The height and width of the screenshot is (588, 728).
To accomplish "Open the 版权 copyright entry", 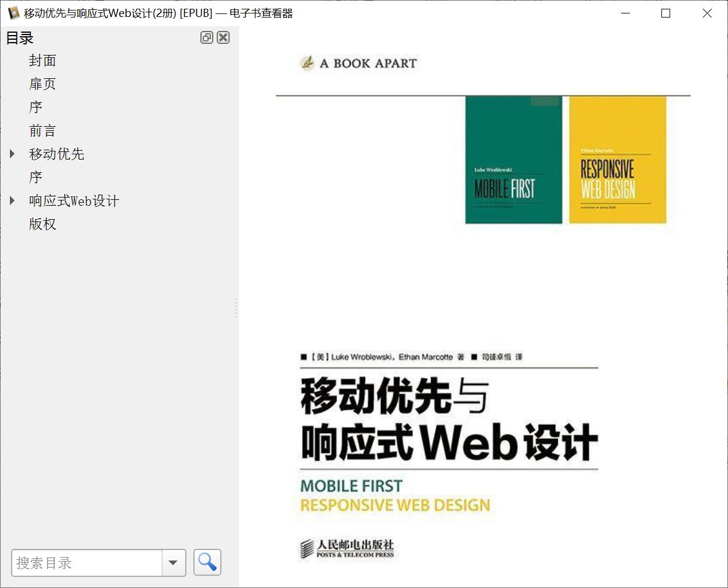I will coord(43,224).
